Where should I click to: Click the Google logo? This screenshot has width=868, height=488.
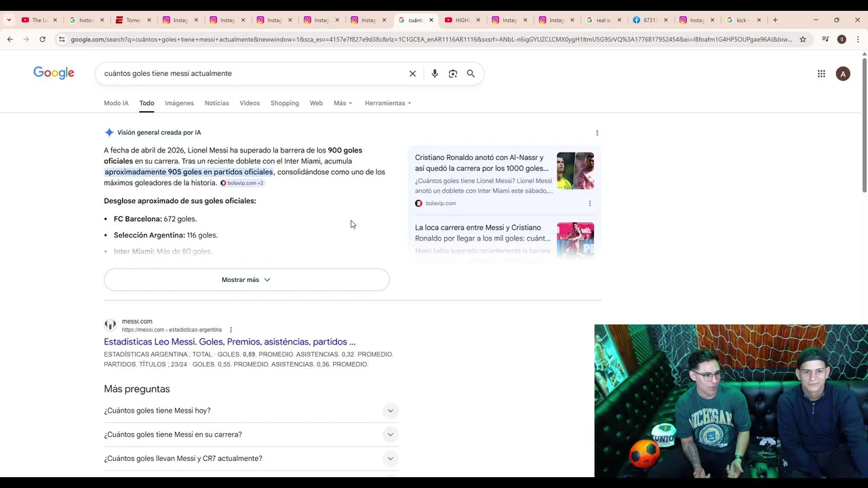[x=54, y=73]
